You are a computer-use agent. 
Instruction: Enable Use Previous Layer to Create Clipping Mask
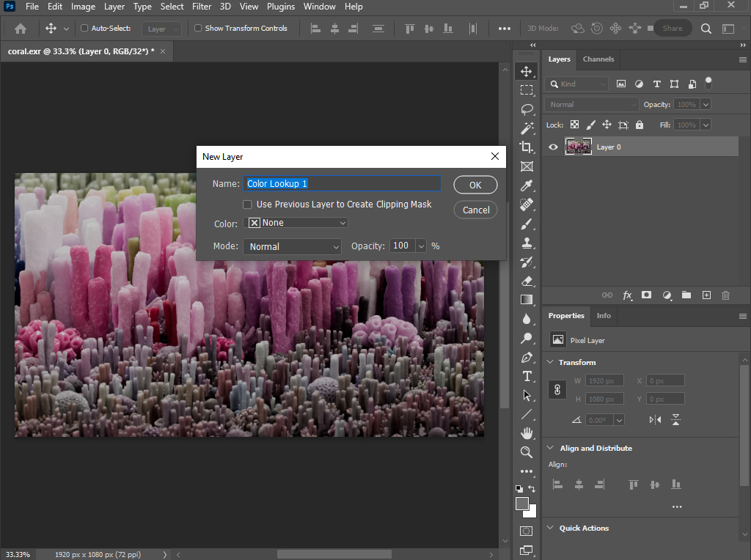click(248, 204)
